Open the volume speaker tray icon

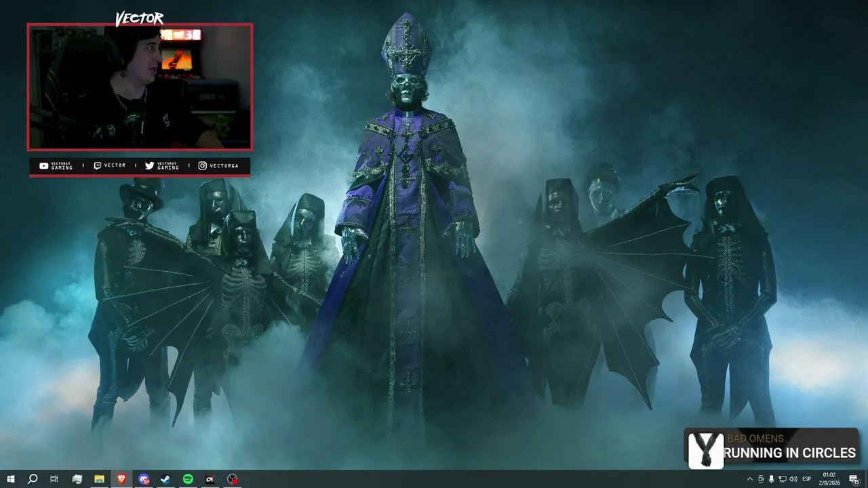[x=793, y=479]
